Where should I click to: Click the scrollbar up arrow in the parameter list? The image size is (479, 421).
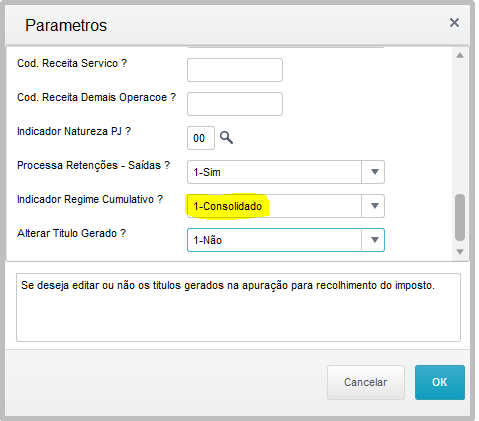pos(460,55)
